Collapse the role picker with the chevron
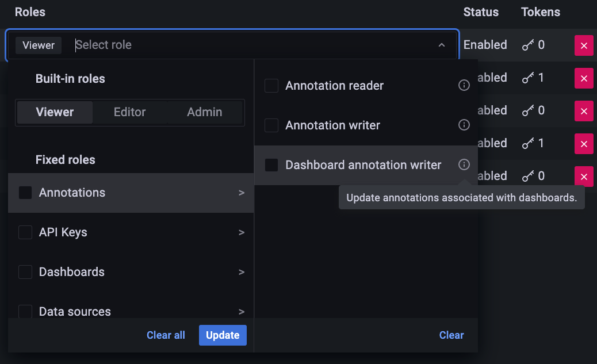 [441, 44]
